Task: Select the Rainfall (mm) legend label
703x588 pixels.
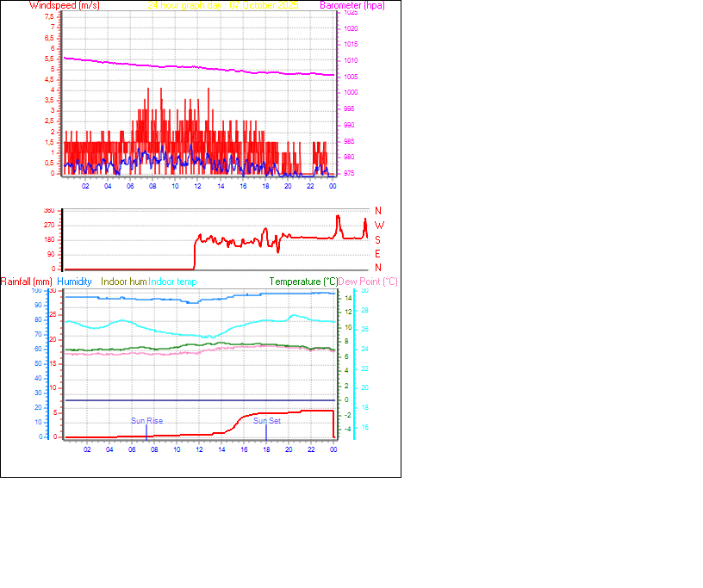Action: point(27,282)
